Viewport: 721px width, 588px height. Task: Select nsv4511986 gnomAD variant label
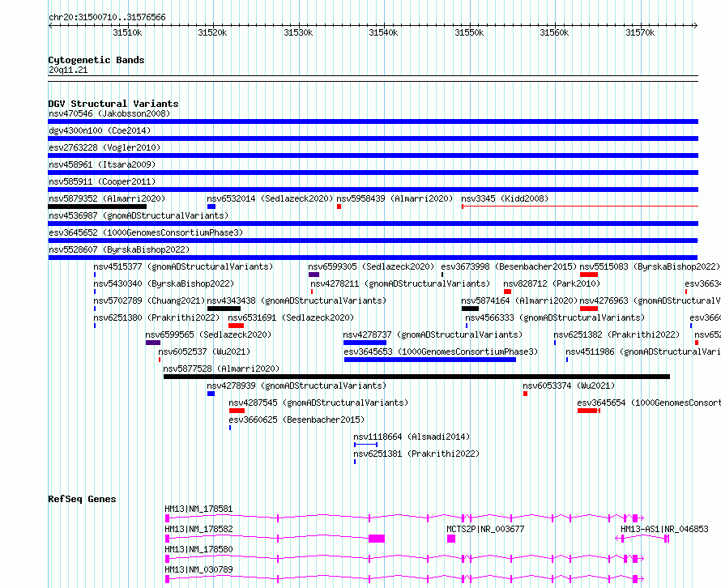643,352
